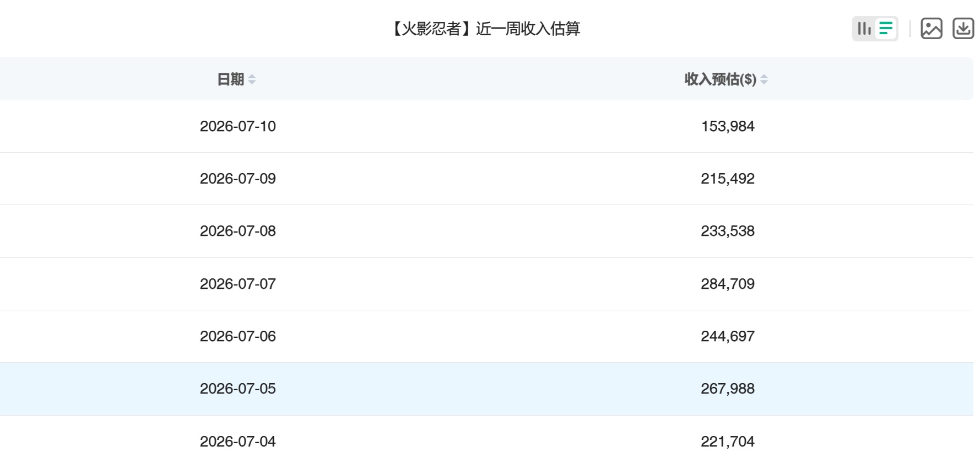Sort by 收入预估($) column arrows
The height and width of the screenshot is (463, 980).
click(764, 79)
